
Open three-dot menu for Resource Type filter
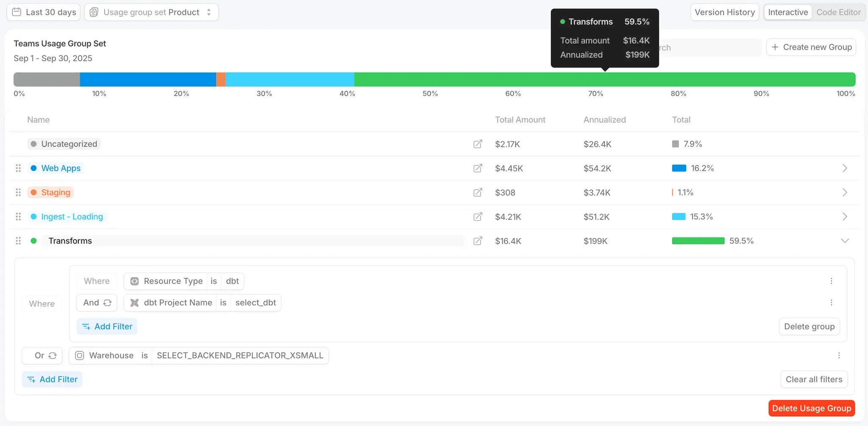(831, 281)
